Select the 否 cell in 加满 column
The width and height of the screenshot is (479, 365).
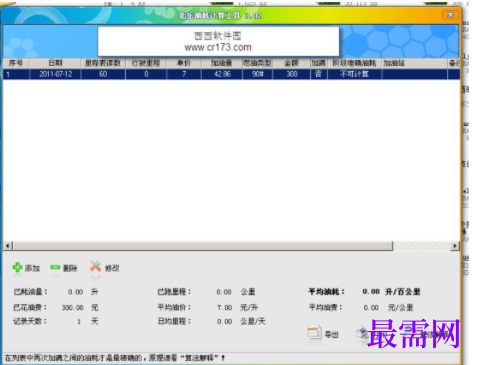[x=318, y=74]
